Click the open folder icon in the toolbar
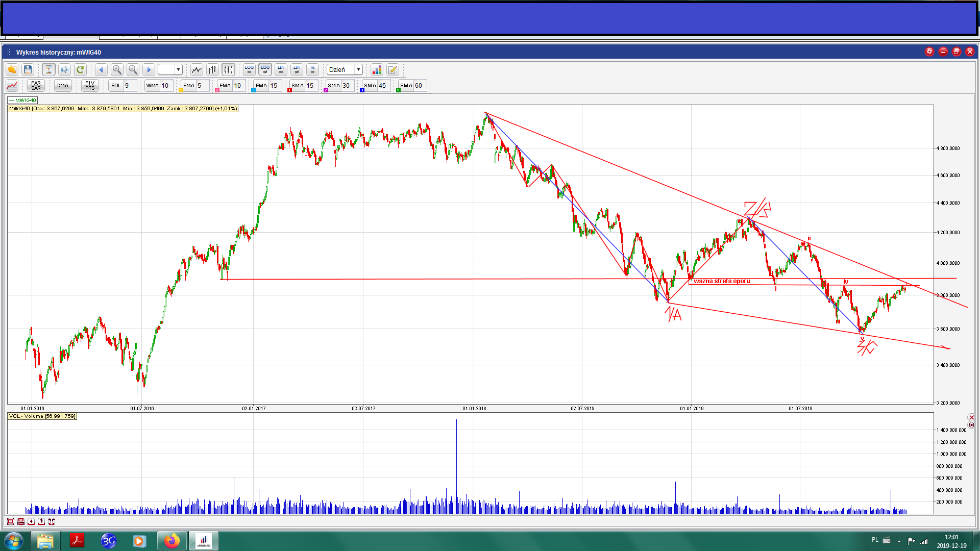Screen dimensions: 980x551 12,69
